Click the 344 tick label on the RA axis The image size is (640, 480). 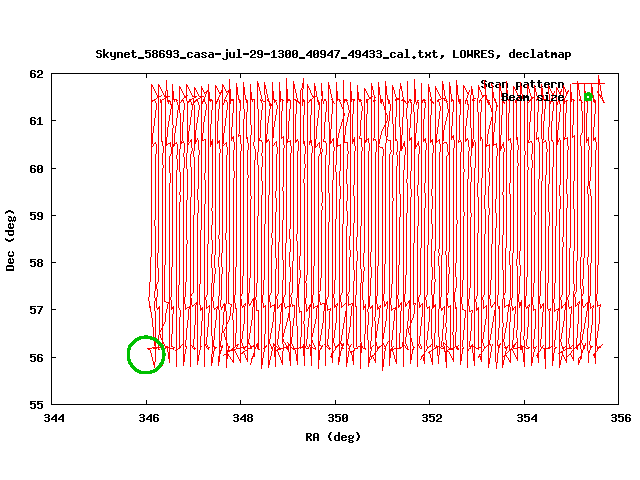click(x=52, y=419)
